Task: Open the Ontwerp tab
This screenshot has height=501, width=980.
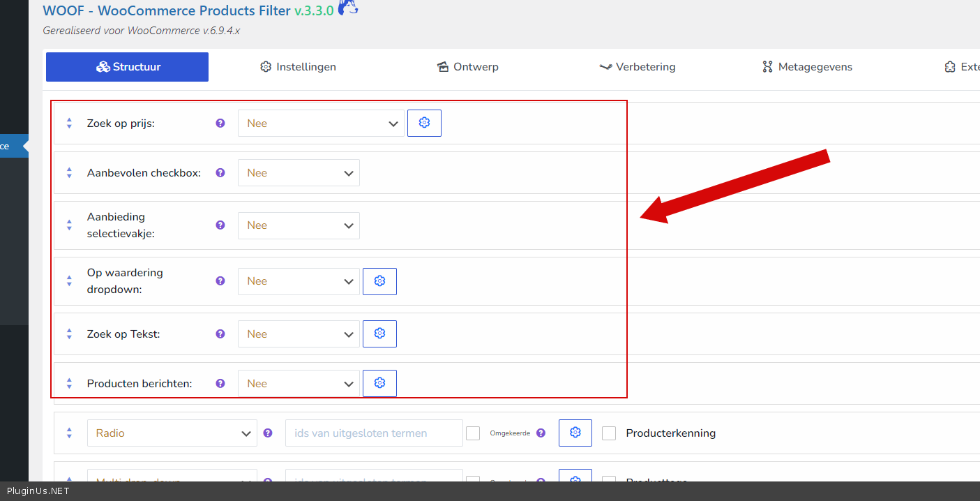Action: coord(467,67)
